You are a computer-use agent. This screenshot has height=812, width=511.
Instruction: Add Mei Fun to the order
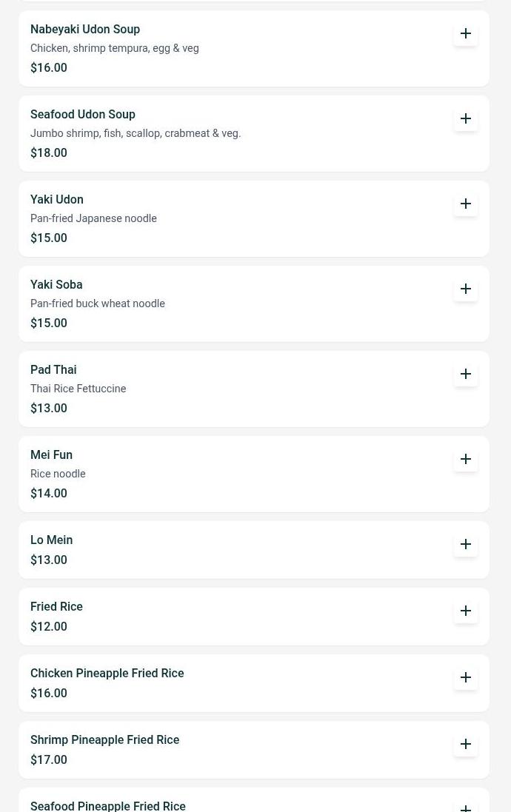[x=466, y=459]
